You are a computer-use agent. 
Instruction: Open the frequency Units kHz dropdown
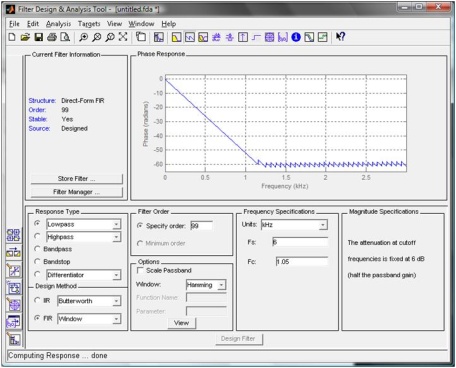tap(323, 225)
